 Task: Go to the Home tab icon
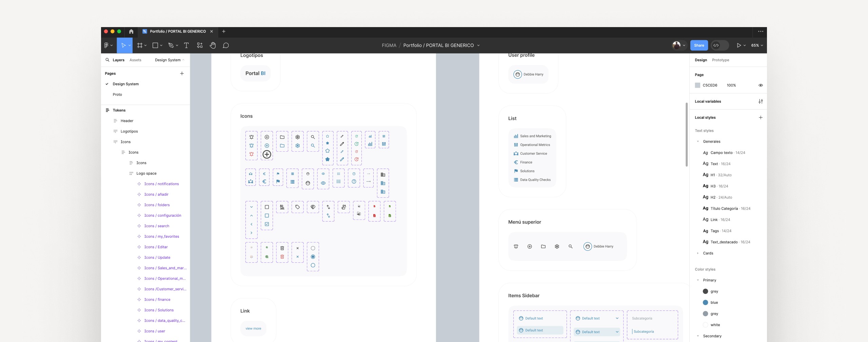[131, 31]
